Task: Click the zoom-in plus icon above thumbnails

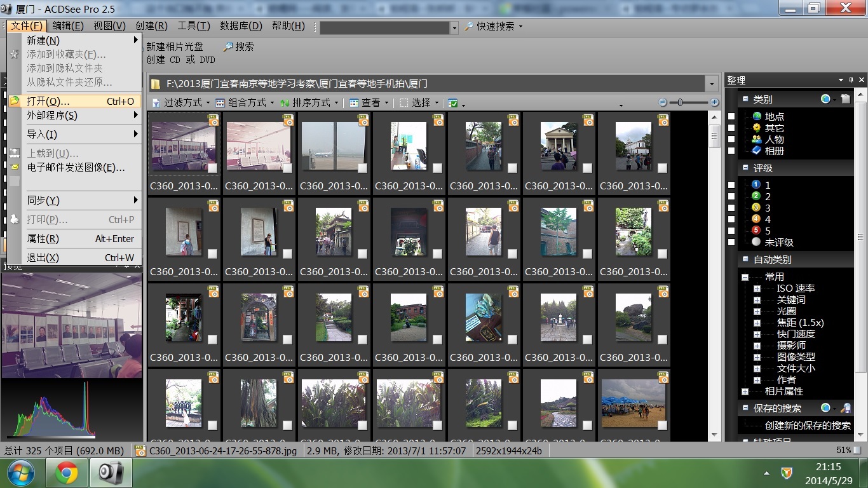Action: [x=714, y=102]
